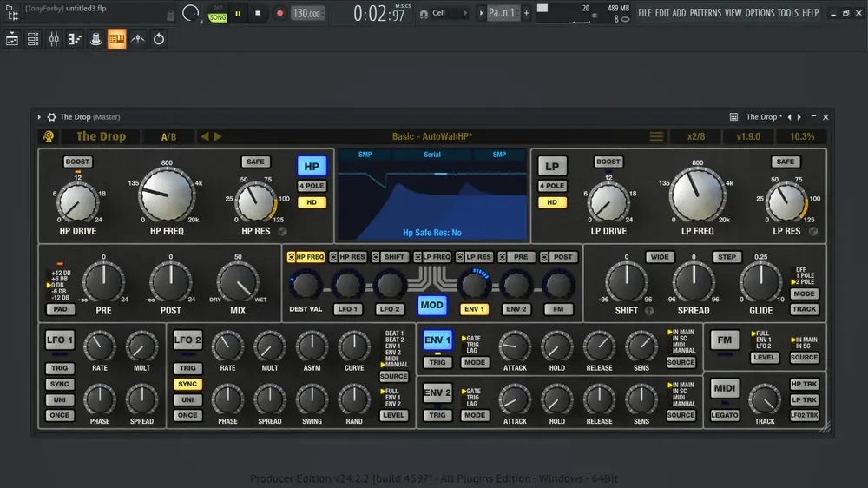This screenshot has width=868, height=488.
Task: Open the Channel rack icon
Action: point(33,39)
